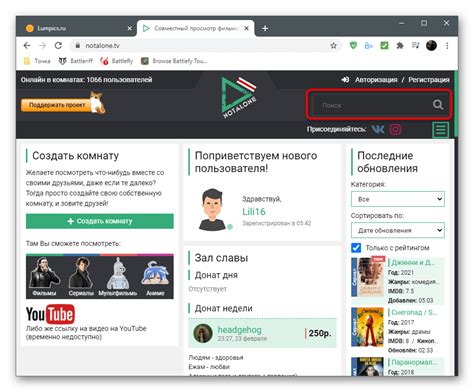
Task: Open the Точка bookmark
Action: point(37,61)
